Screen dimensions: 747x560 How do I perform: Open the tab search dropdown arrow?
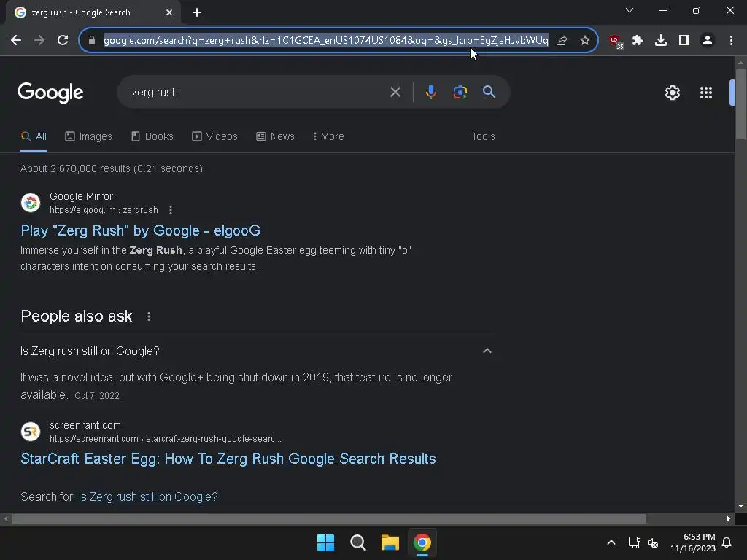(x=630, y=10)
